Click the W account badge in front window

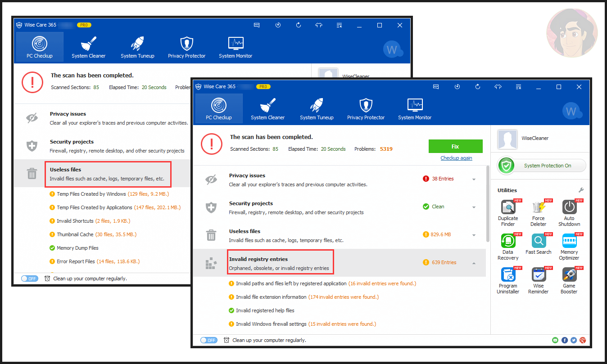[572, 111]
